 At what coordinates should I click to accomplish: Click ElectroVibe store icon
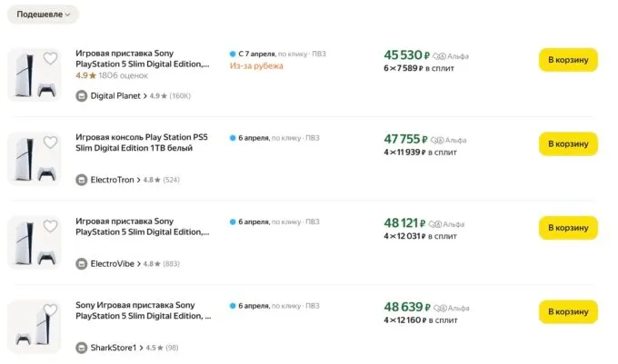pos(82,263)
